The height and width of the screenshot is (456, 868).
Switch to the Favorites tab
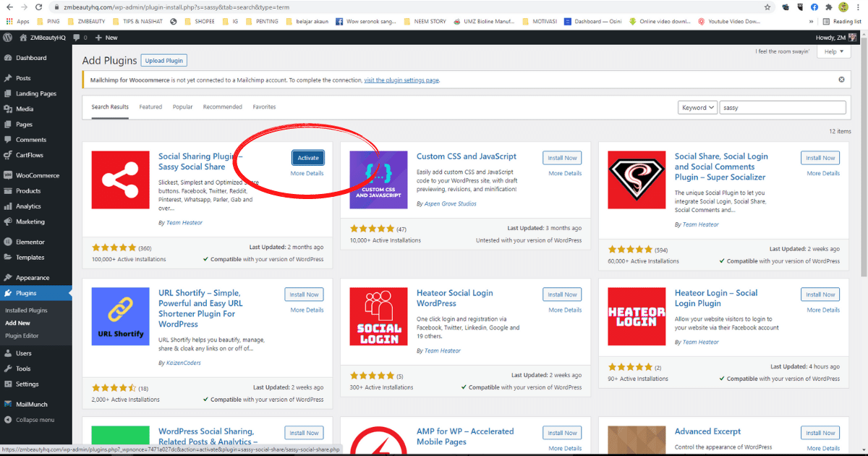(264, 107)
